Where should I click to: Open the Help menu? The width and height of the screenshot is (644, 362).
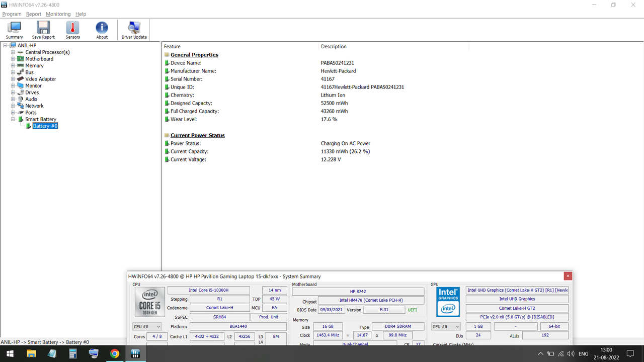[x=81, y=14]
